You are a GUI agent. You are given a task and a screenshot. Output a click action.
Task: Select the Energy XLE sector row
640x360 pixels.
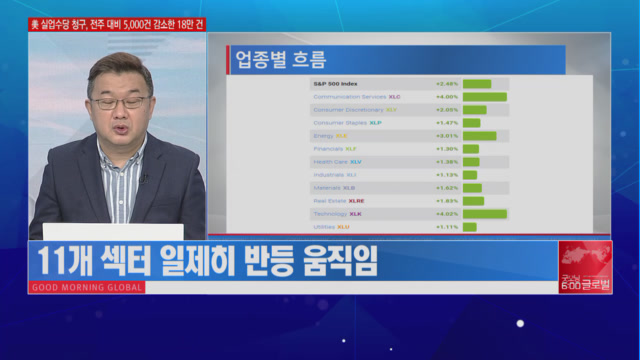coord(409,136)
